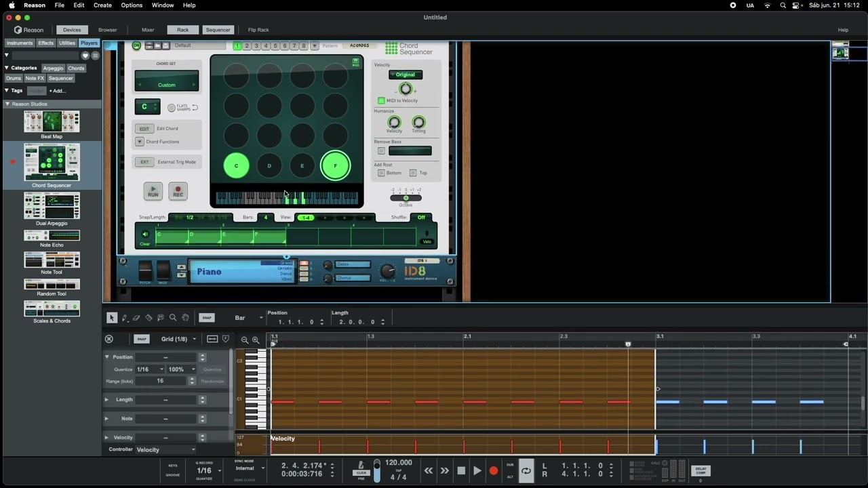
Task: Click the F chord pad
Action: (335, 165)
